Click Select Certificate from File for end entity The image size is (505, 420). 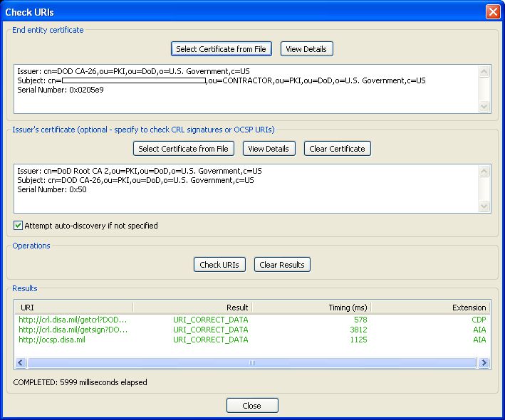pos(222,49)
